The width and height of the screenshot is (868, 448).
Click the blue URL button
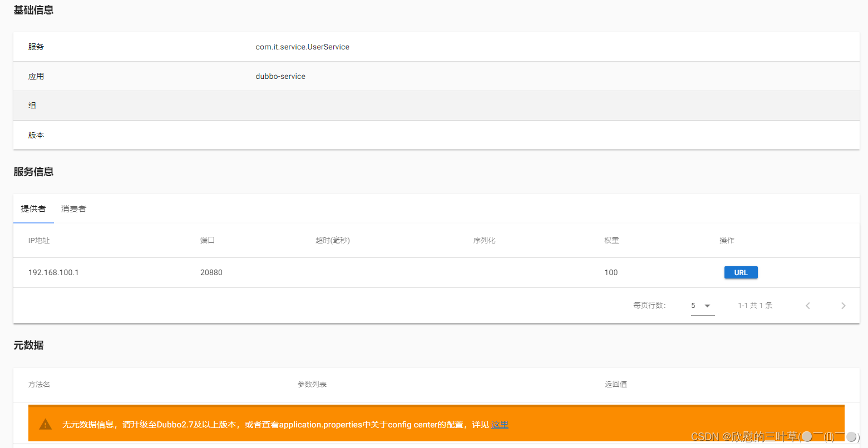coord(741,272)
